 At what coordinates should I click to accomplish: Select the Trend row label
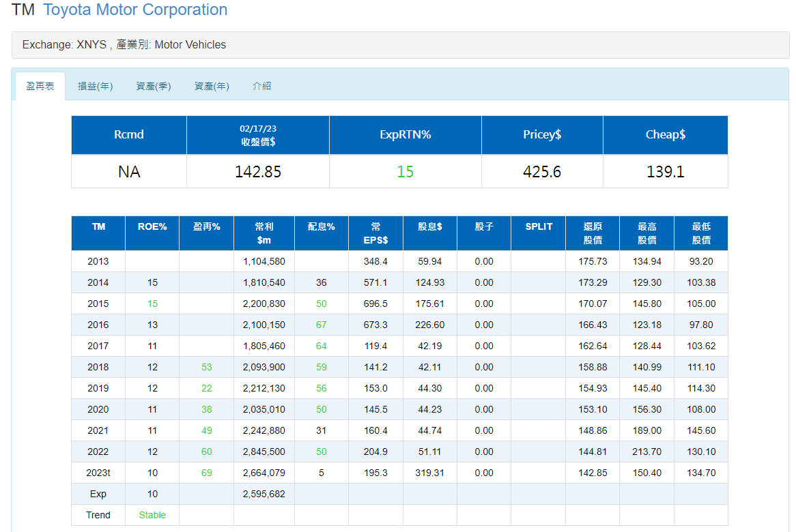[98, 515]
